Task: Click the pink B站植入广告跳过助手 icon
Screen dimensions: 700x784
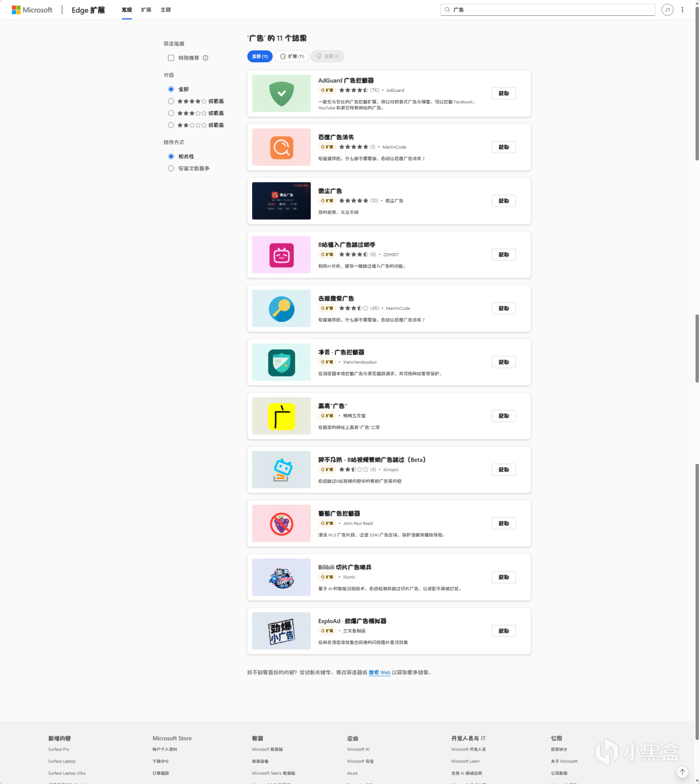Action: point(282,255)
